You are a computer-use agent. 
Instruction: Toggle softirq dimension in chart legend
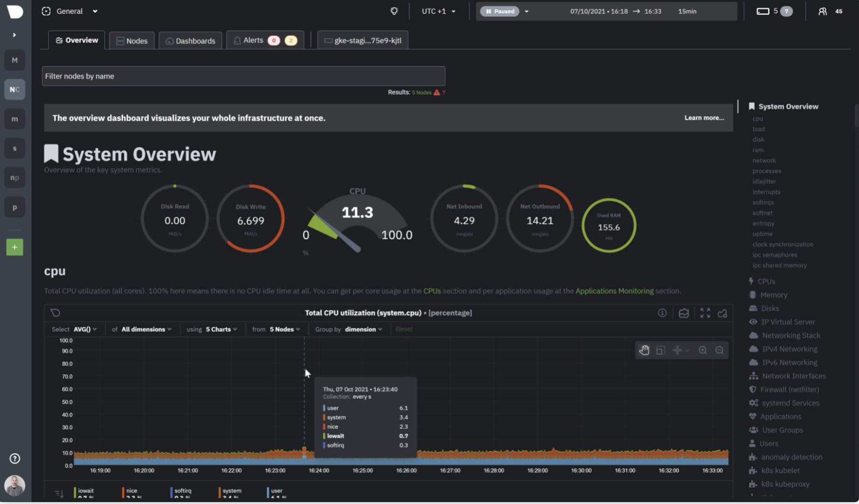[x=182, y=491]
